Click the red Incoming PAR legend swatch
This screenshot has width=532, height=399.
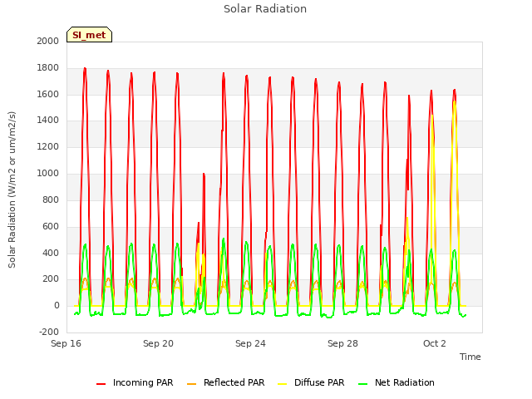101,384
